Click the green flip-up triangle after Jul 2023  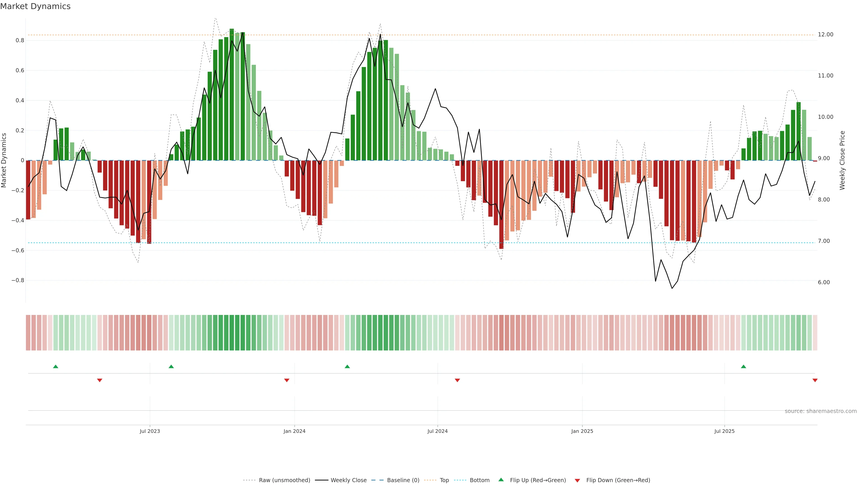[x=171, y=366]
